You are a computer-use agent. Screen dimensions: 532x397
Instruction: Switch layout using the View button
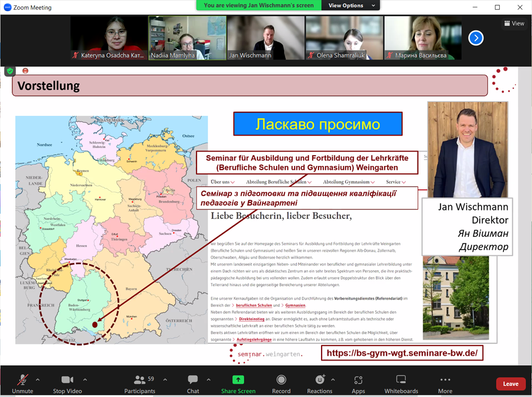pyautogui.click(x=514, y=23)
